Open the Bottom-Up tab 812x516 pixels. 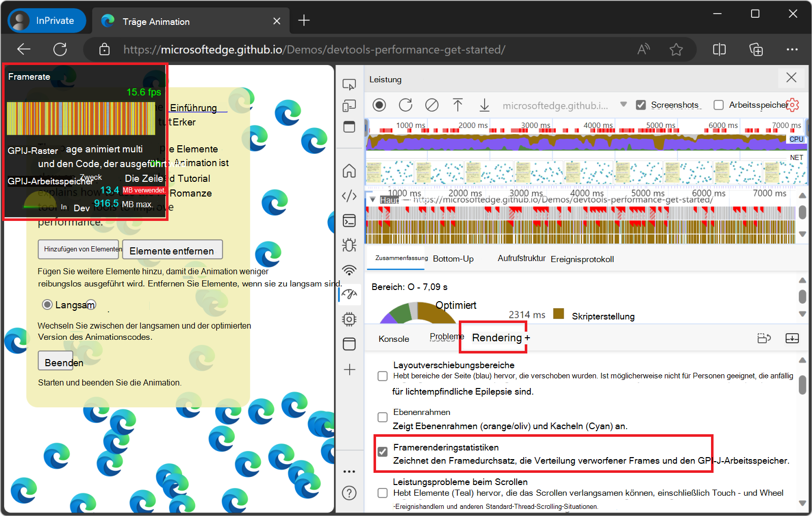(453, 259)
